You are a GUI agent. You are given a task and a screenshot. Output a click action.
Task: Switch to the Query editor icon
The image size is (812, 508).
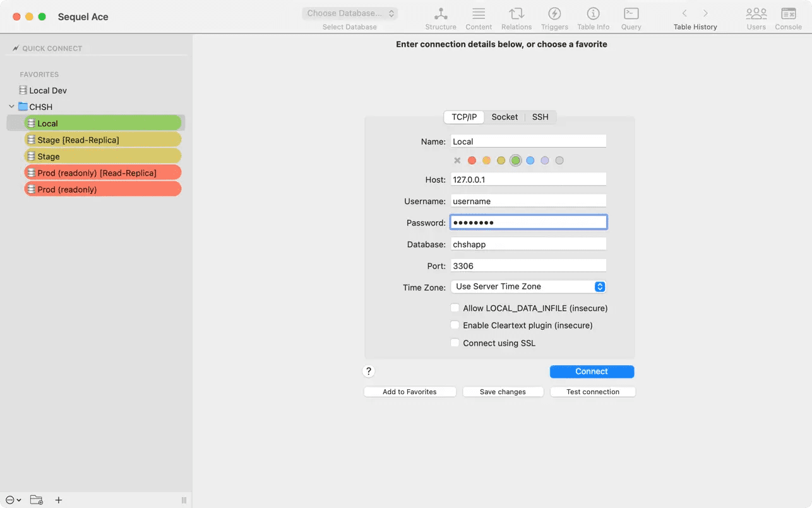[x=631, y=14]
